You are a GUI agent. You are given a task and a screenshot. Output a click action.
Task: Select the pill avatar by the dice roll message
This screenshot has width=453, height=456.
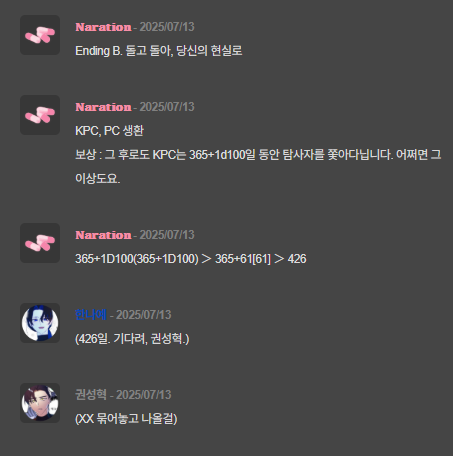pos(40,243)
